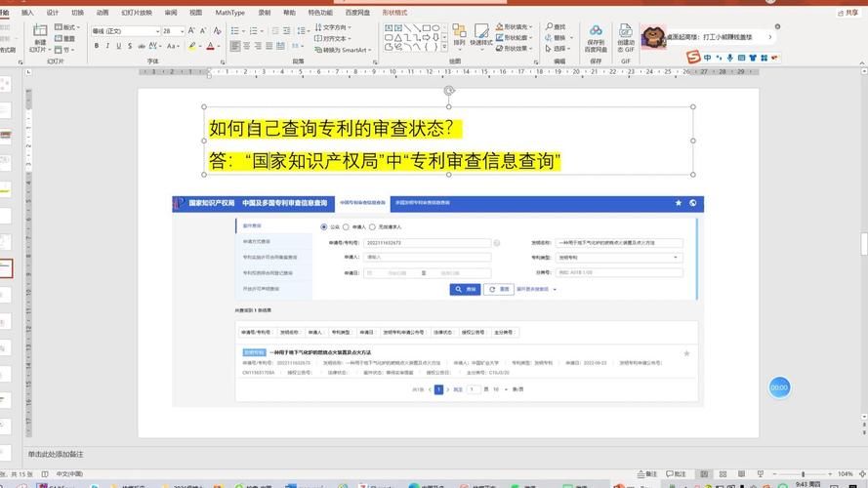The width and height of the screenshot is (868, 488).
Task: Click the Share (共享) button
Action: pyautogui.click(x=848, y=13)
